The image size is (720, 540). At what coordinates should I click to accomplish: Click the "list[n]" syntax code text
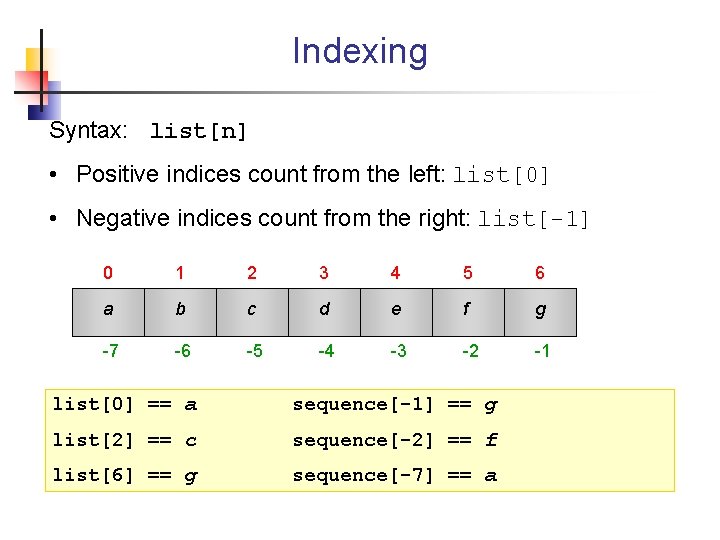tap(198, 131)
